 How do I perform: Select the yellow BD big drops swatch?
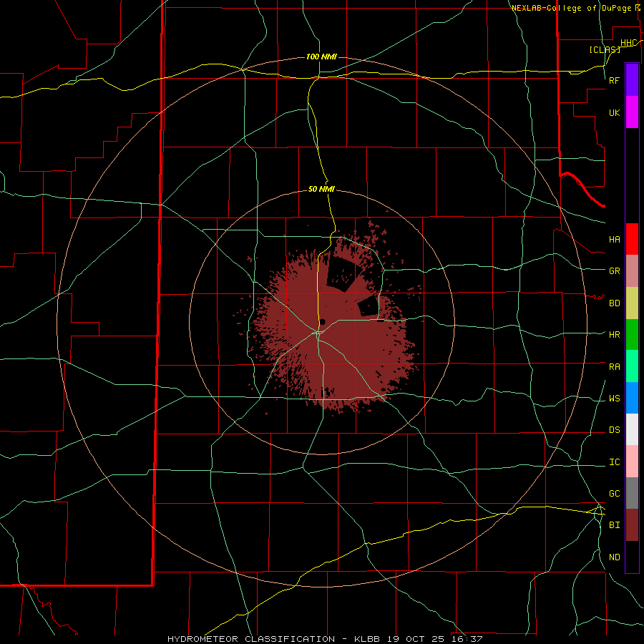(x=632, y=303)
